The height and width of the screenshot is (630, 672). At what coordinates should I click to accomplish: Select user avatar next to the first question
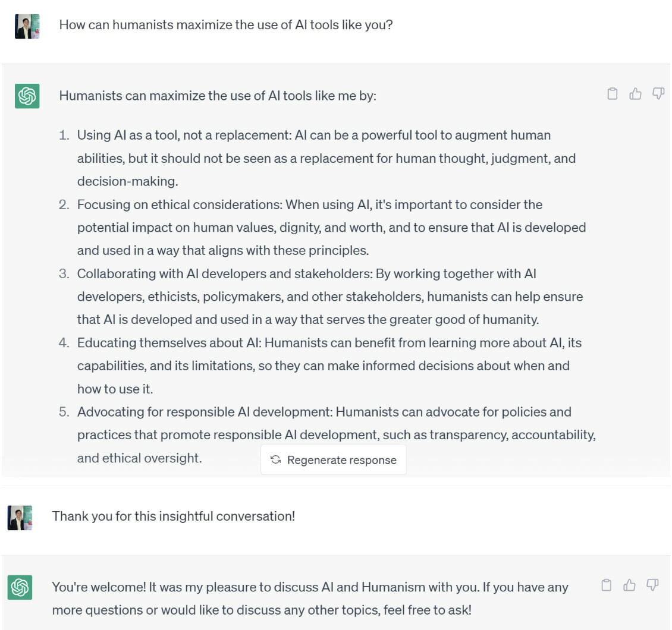[27, 26]
